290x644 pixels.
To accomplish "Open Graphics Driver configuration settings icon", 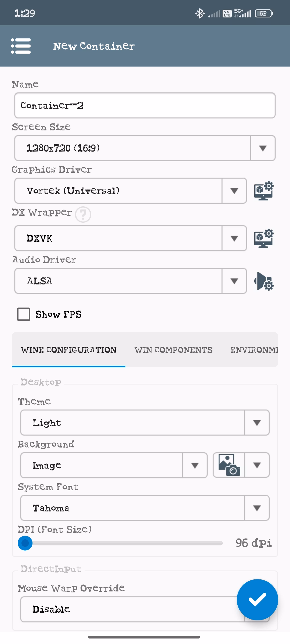I will coord(264,191).
